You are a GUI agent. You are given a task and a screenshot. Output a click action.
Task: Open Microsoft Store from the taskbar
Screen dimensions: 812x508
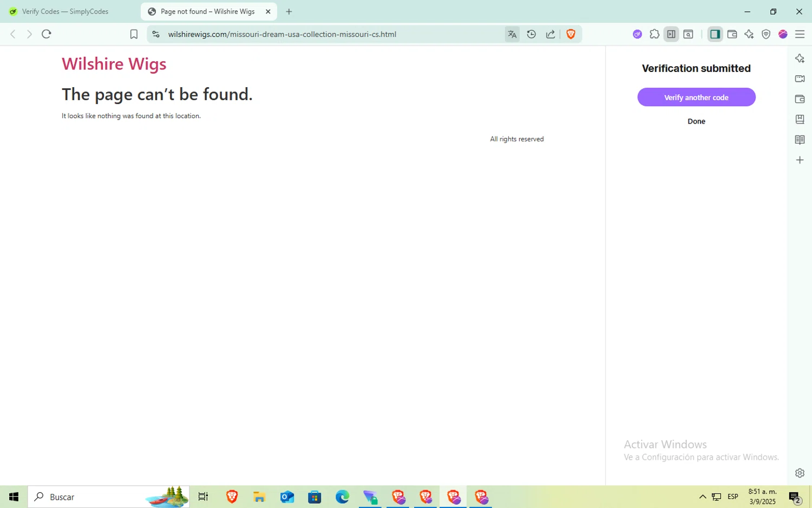click(315, 497)
